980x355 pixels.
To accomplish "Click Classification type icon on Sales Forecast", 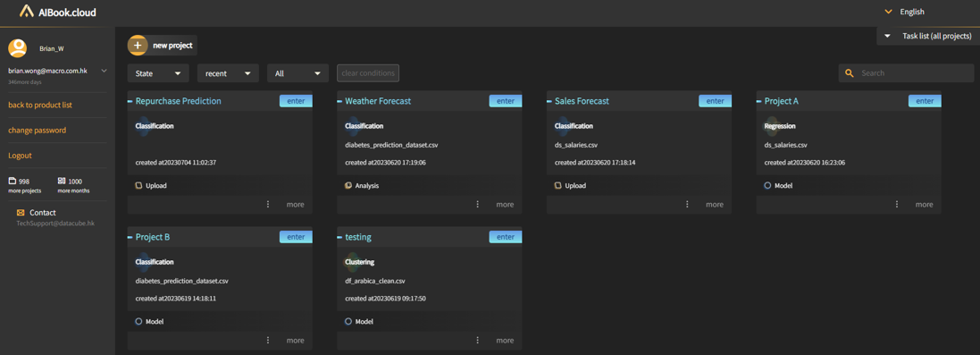I will (x=564, y=125).
